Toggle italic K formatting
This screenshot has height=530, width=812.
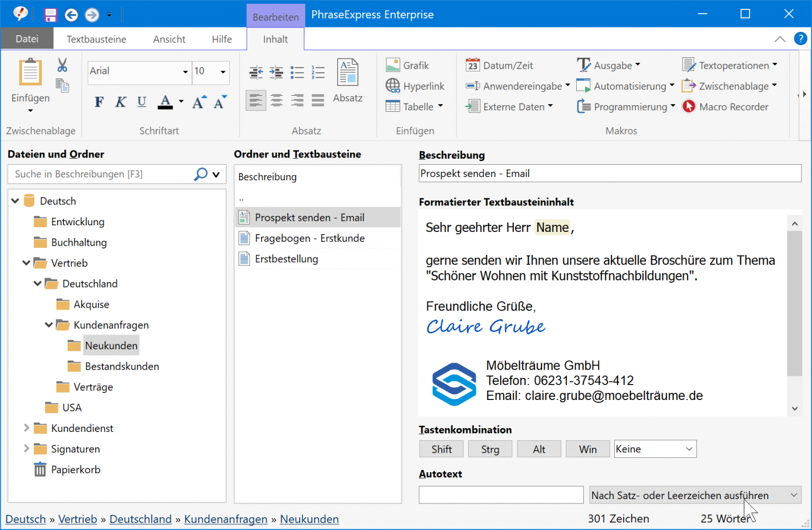(121, 102)
